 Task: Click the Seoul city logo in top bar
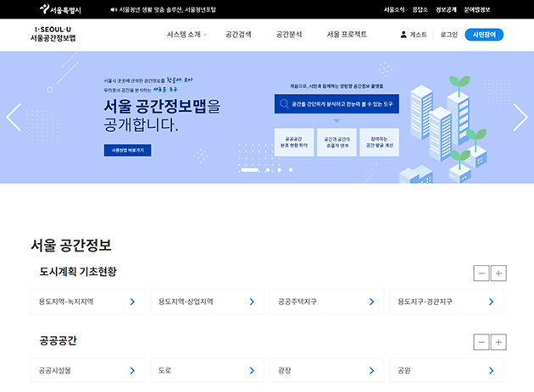pyautogui.click(x=60, y=9)
